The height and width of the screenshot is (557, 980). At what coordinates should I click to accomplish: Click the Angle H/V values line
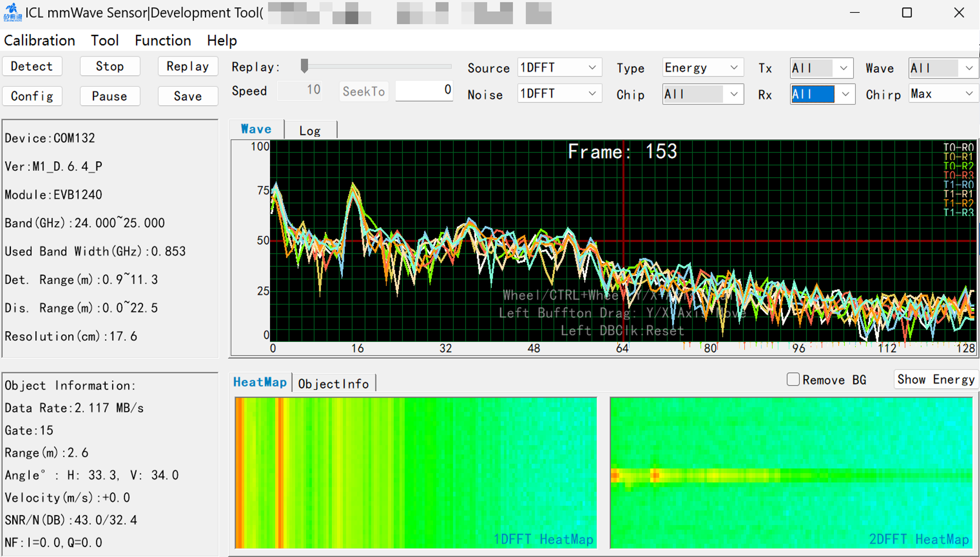click(91, 475)
